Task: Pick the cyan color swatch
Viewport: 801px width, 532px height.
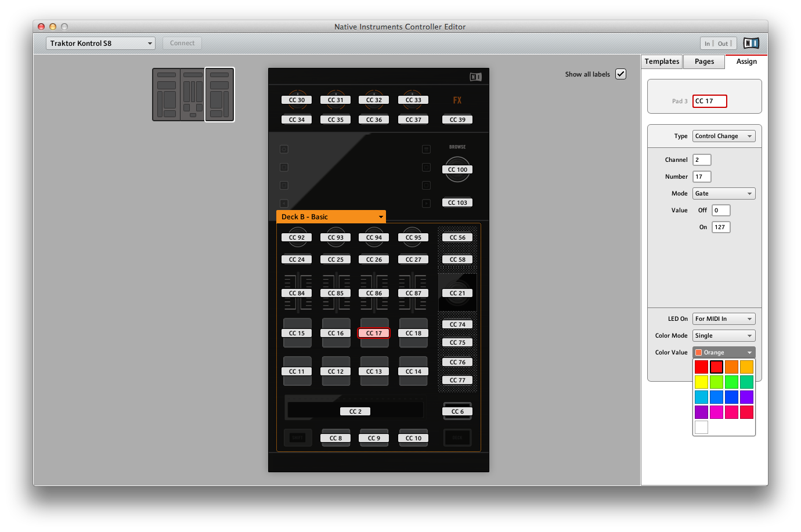Action: coord(701,397)
